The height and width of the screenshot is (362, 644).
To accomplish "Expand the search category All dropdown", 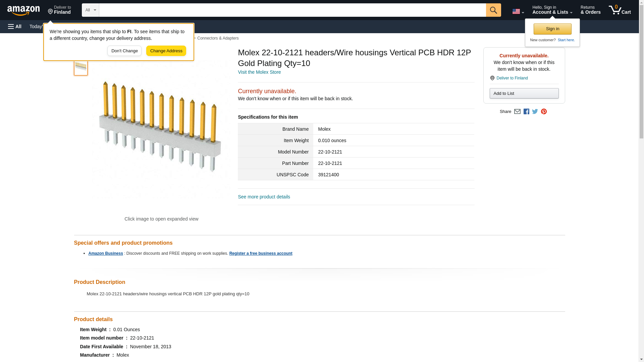I will click(x=90, y=10).
